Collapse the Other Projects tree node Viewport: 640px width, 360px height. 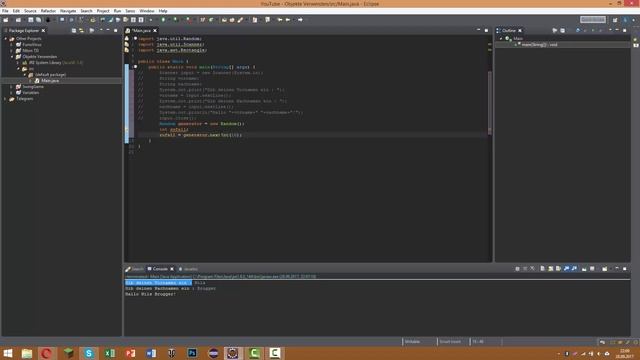click(6, 39)
